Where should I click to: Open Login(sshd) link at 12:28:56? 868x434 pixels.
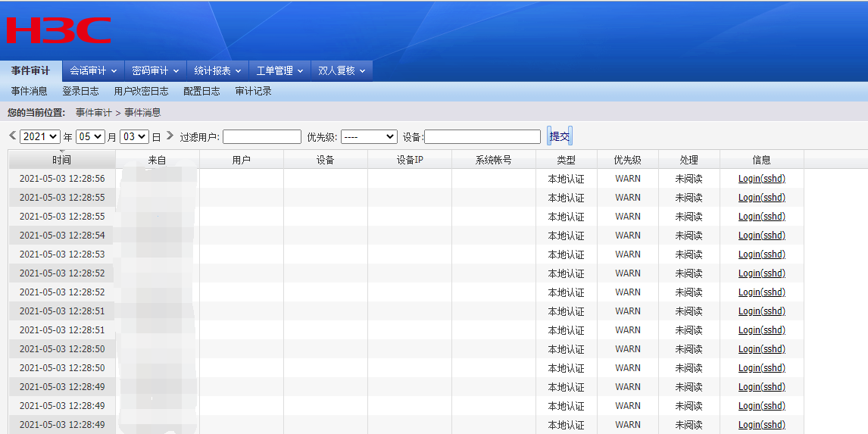761,179
